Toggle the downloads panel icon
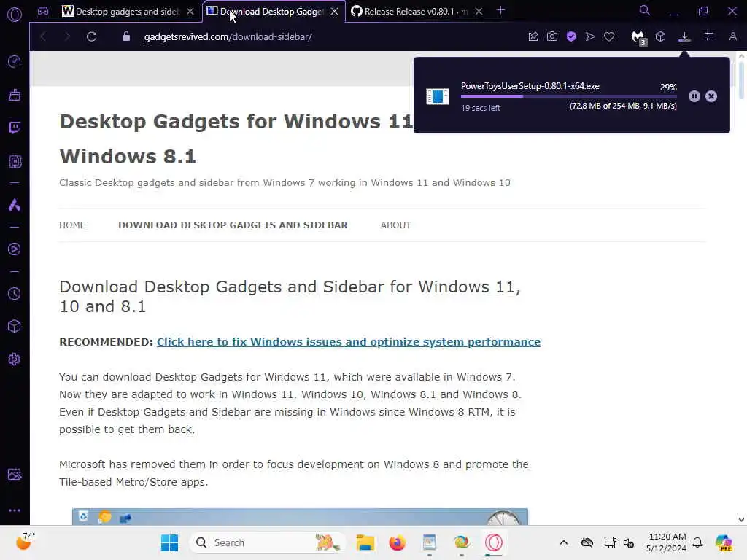 [x=684, y=36]
